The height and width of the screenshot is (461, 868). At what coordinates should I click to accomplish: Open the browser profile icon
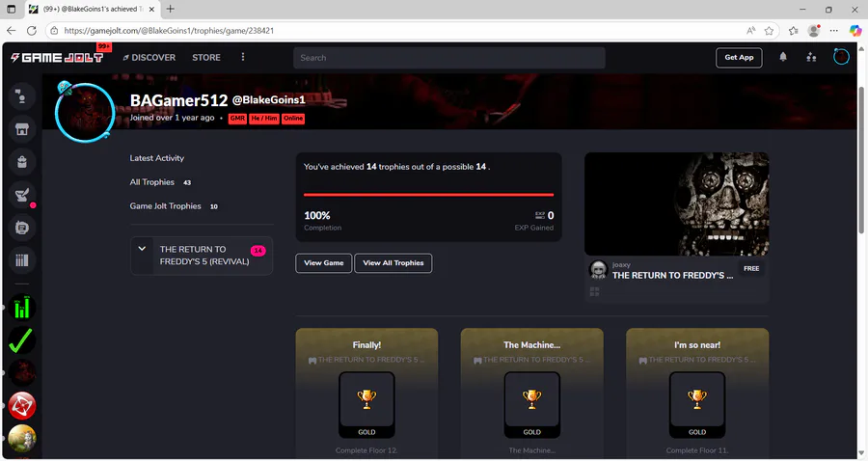click(814, 31)
